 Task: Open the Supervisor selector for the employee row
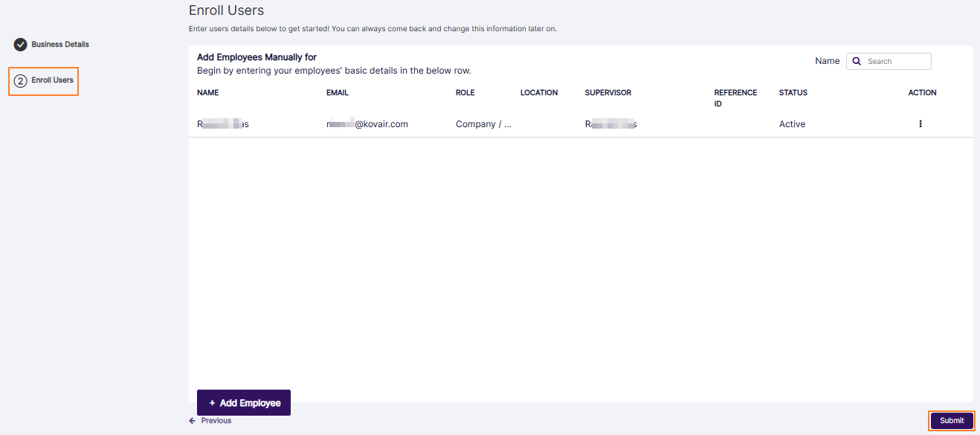(611, 123)
